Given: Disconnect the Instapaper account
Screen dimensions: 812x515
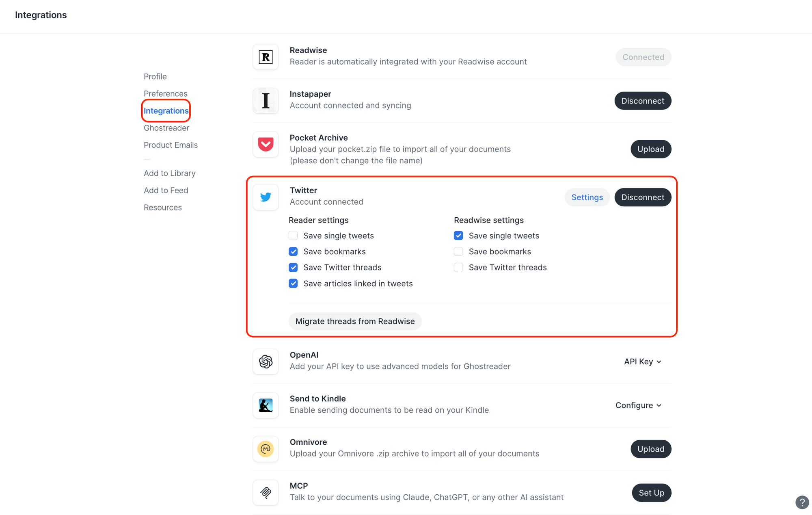Looking at the screenshot, I should tap(643, 101).
